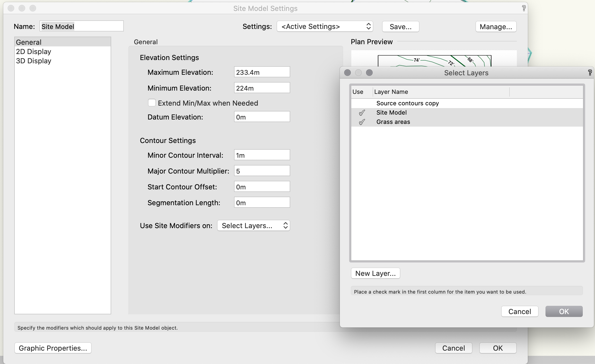
Task: Click OK in Select Layers dialog
Action: coord(564,312)
